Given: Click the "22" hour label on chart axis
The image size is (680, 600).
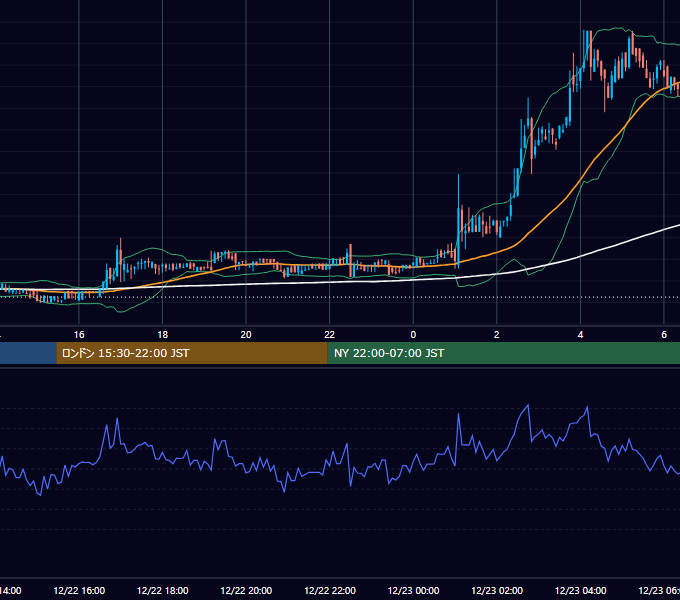Looking at the screenshot, I should tap(330, 335).
